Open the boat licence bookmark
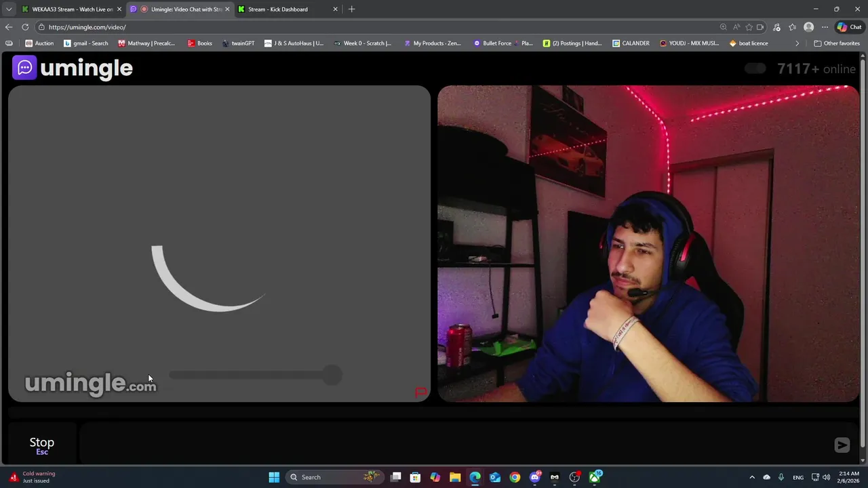Screen dimensions: 868x488 pyautogui.click(x=749, y=43)
